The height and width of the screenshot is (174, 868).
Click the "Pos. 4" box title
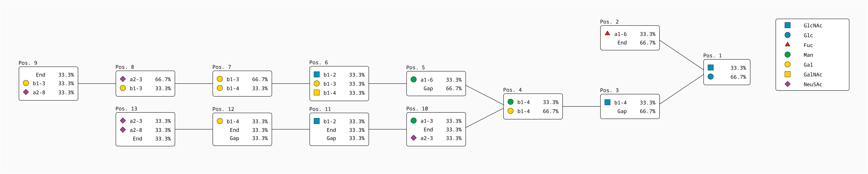pos(512,90)
